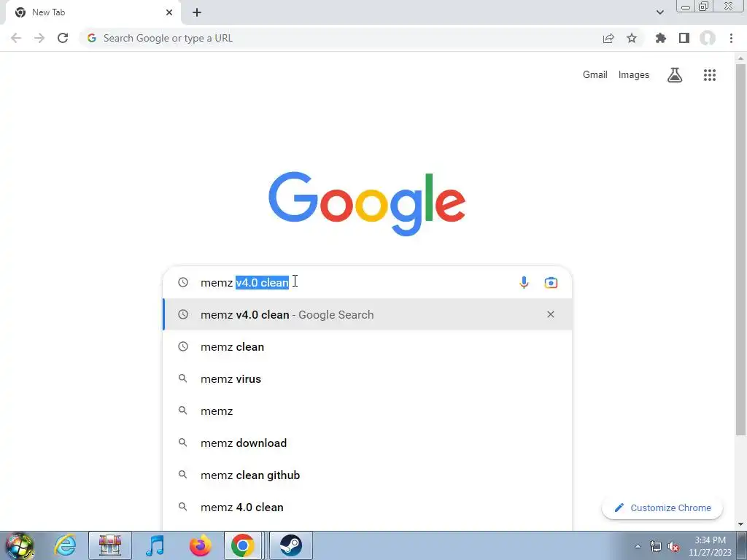Close the New Tab tab
The height and width of the screenshot is (560, 747).
(x=169, y=12)
